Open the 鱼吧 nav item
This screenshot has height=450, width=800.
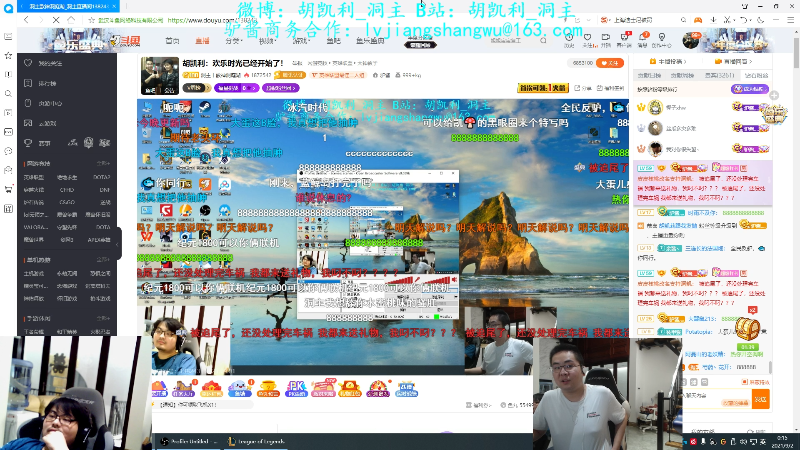pos(333,41)
